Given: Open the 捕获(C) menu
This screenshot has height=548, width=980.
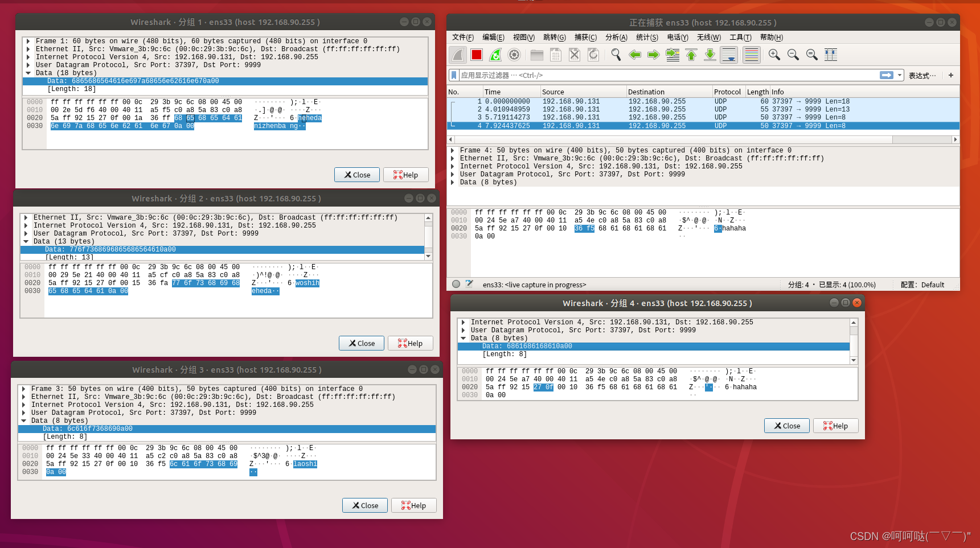Looking at the screenshot, I should pyautogui.click(x=585, y=37).
